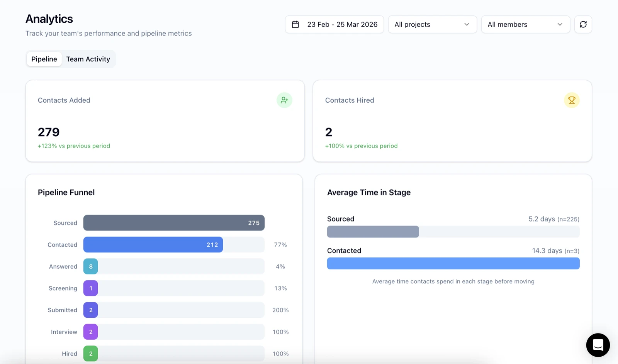
Task: Open the All members dropdown
Action: coord(525,24)
